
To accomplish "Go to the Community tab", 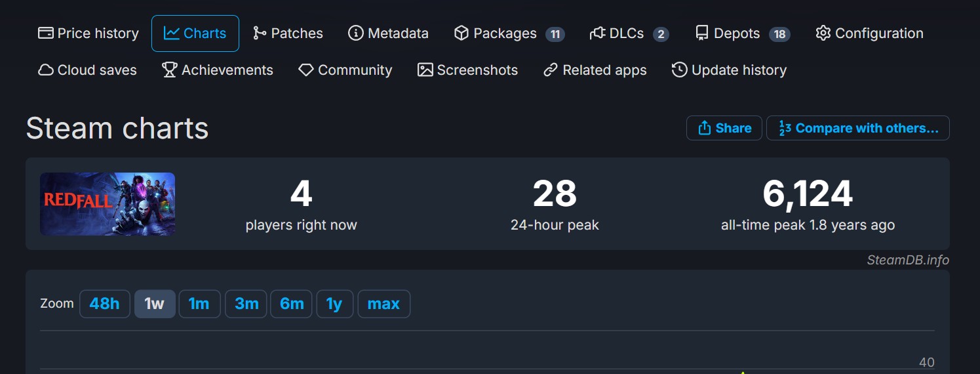I will click(x=345, y=70).
